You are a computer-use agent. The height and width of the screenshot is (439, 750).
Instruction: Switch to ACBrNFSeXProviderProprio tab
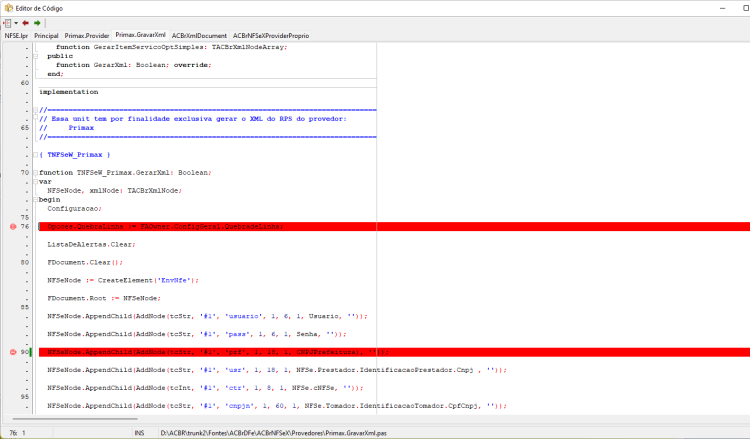[271, 35]
